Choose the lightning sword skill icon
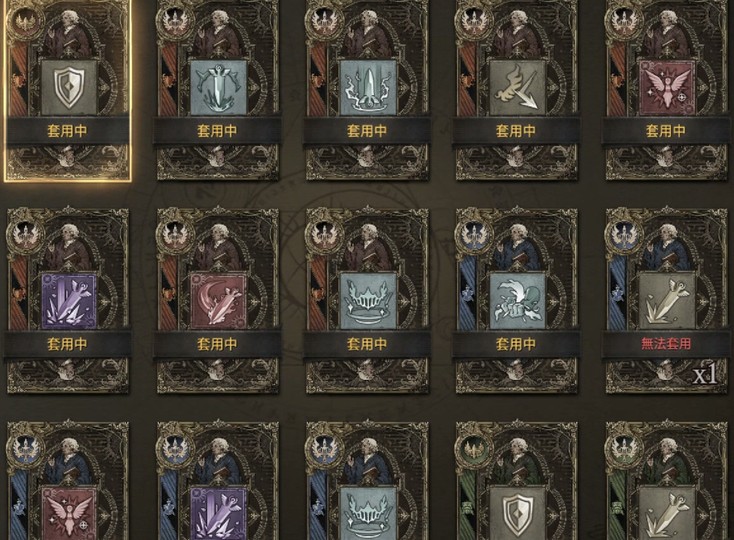The image size is (734, 540). click(x=368, y=88)
